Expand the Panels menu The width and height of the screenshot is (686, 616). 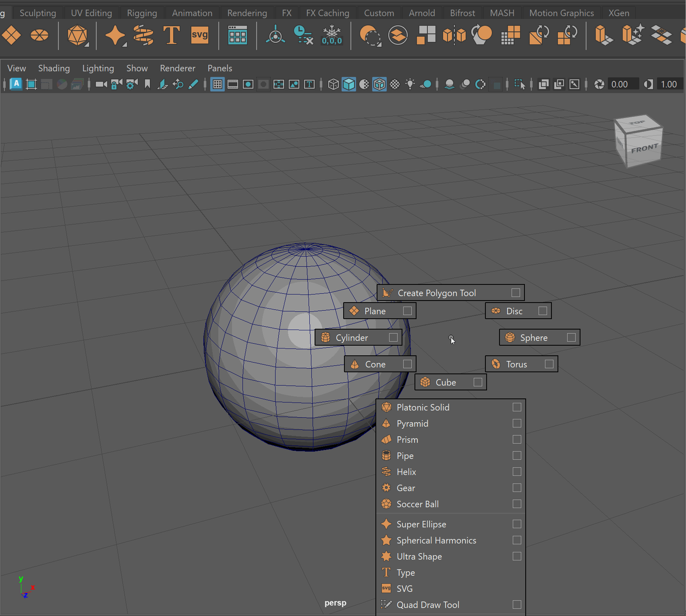point(220,68)
